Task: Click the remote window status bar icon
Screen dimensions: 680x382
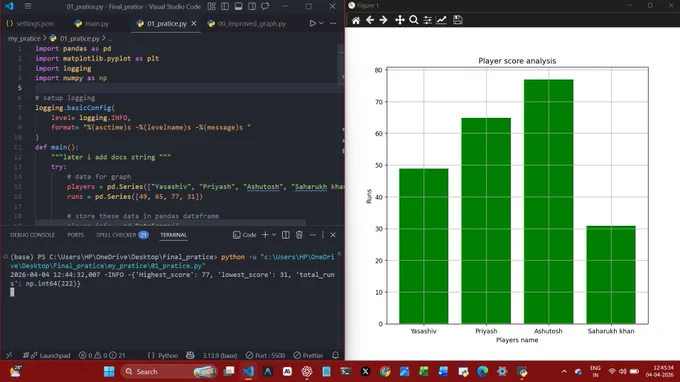Action: (x=9, y=355)
